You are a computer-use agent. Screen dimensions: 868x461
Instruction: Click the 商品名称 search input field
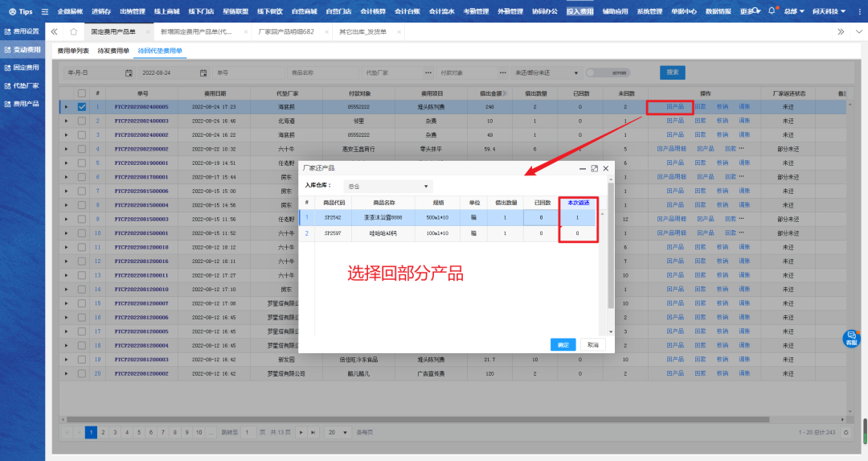tap(318, 72)
